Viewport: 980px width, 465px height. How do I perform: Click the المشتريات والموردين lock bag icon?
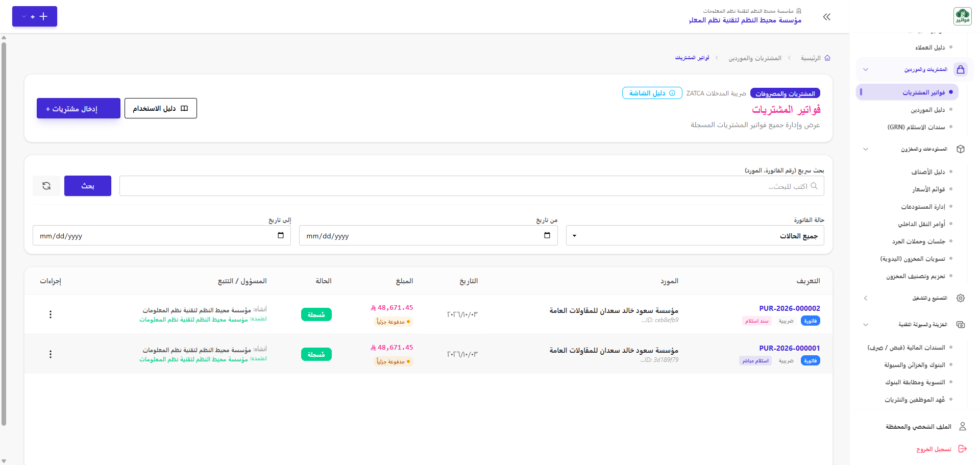click(961, 69)
